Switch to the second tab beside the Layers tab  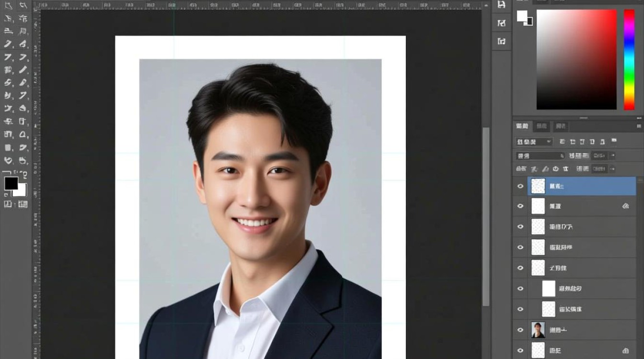[x=541, y=126]
